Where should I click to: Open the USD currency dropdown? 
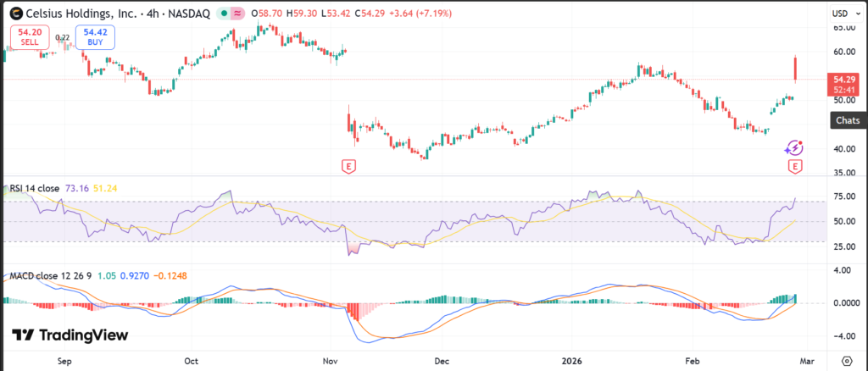pos(844,14)
